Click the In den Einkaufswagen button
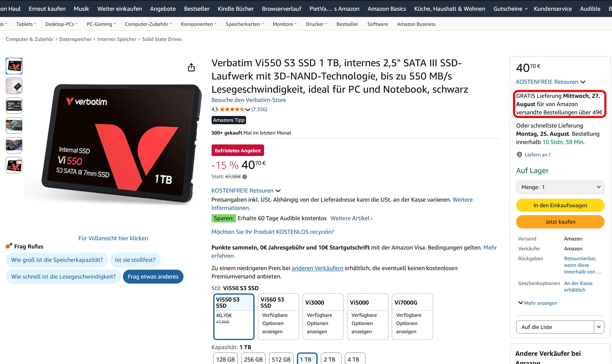The height and width of the screenshot is (364, 612). (x=560, y=205)
